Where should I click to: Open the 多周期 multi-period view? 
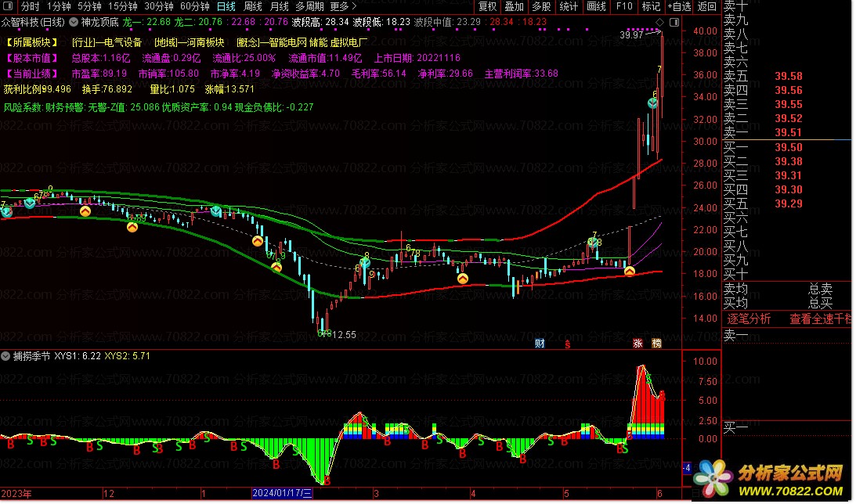point(309,6)
